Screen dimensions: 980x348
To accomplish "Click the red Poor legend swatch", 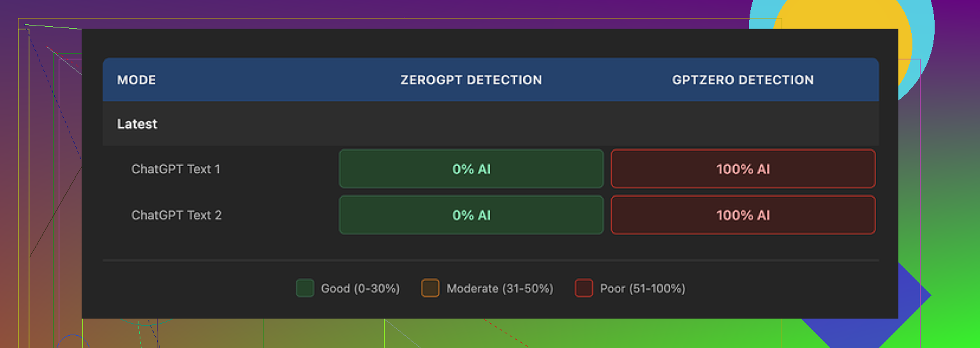I will point(584,289).
